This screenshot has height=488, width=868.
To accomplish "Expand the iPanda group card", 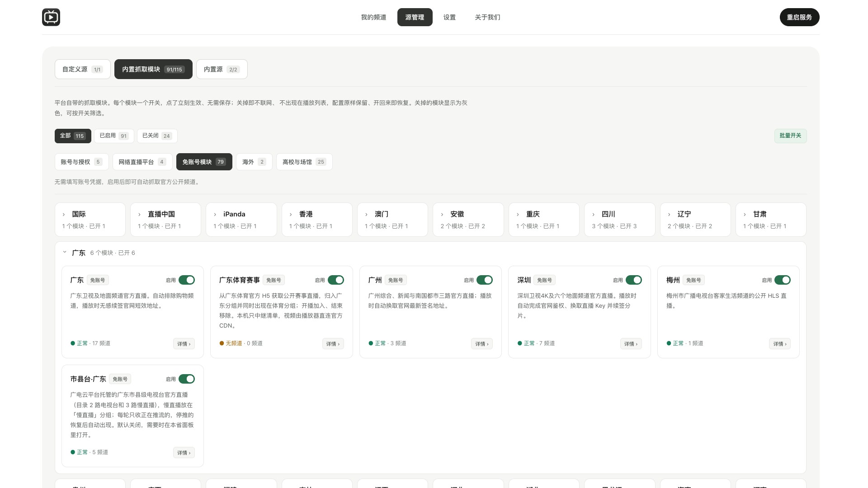I will coord(241,220).
